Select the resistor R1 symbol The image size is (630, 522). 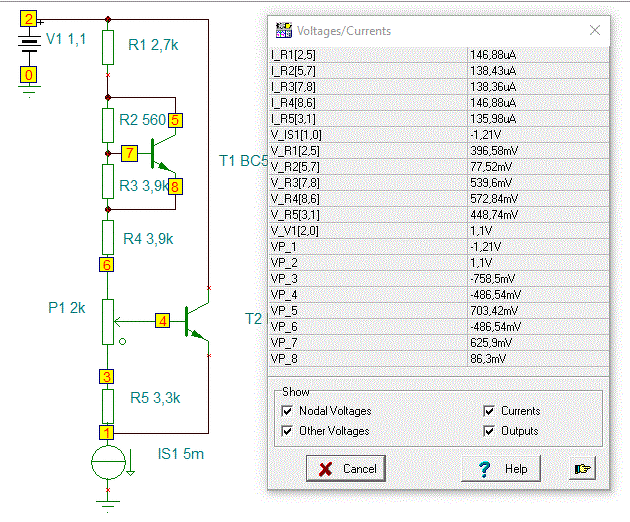point(108,47)
